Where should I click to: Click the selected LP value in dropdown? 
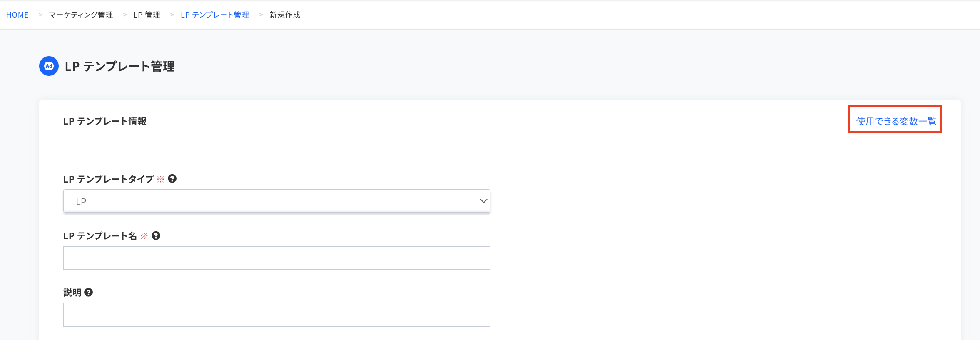point(81,202)
